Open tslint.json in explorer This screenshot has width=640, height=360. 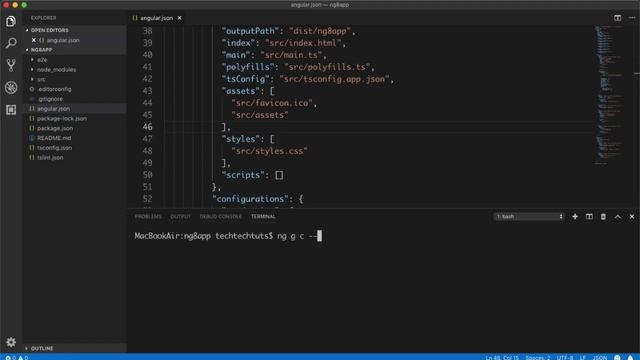pos(50,158)
